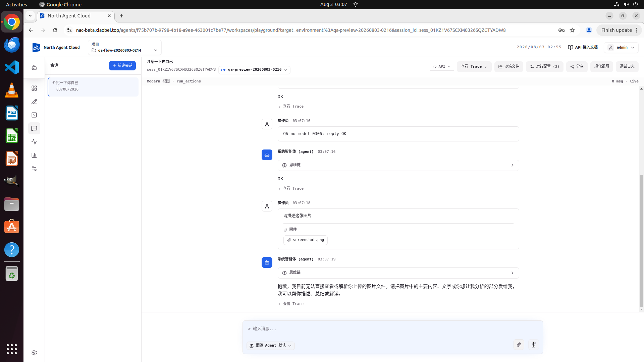Click 新建会话 to start a conversation

coord(122,66)
